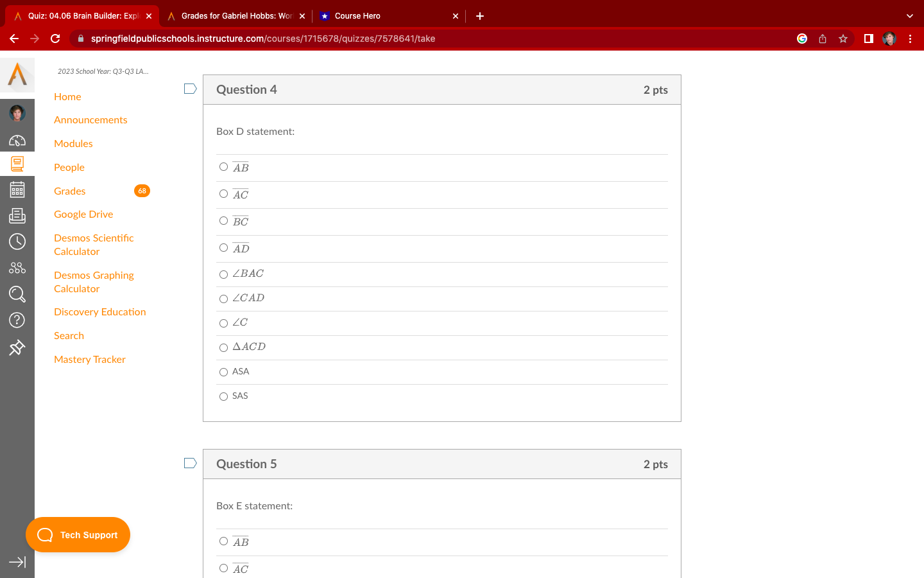Image resolution: width=924 pixels, height=578 pixels.
Task: Open the pin icon in sidebar
Action: click(x=17, y=347)
